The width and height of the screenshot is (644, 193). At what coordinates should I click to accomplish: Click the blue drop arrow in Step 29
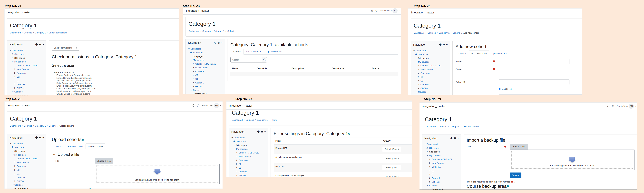coord(572,160)
